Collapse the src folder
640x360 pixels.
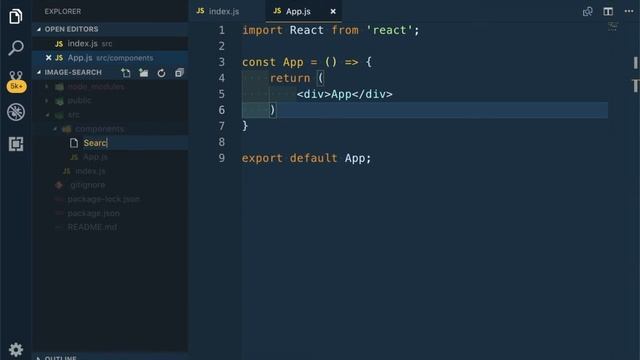[x=73, y=115]
